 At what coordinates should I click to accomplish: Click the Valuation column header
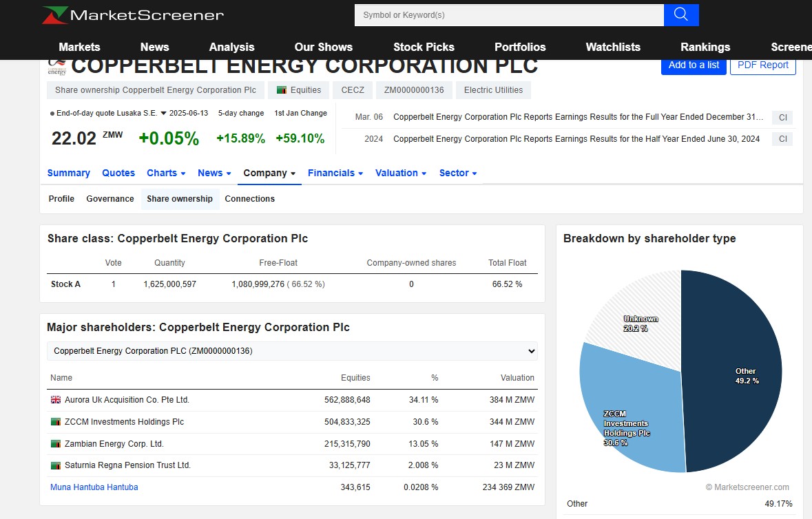click(x=517, y=378)
